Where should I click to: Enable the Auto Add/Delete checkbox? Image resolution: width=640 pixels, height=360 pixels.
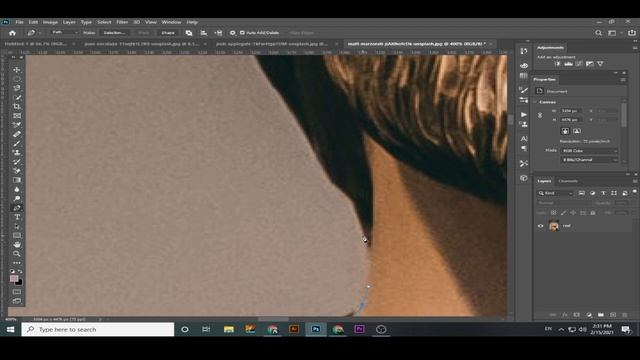[242, 33]
